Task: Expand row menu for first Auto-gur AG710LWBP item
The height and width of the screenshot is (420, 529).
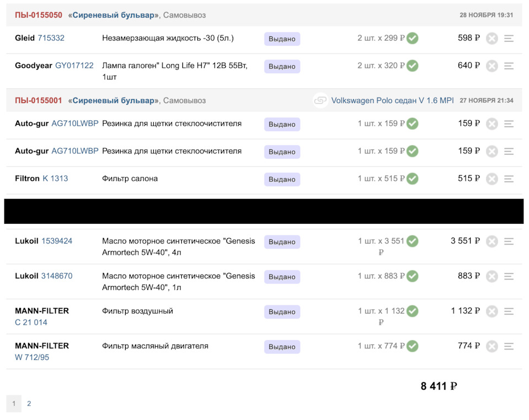Action: 509,124
